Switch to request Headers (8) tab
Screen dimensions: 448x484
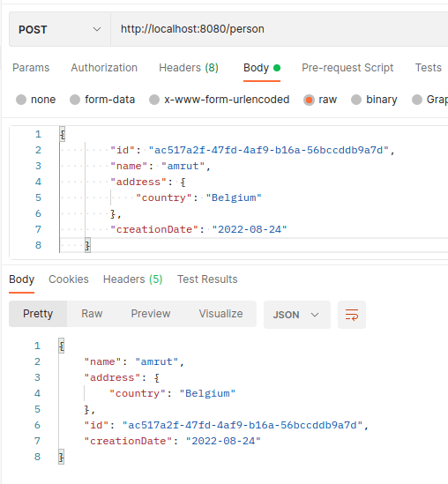189,68
